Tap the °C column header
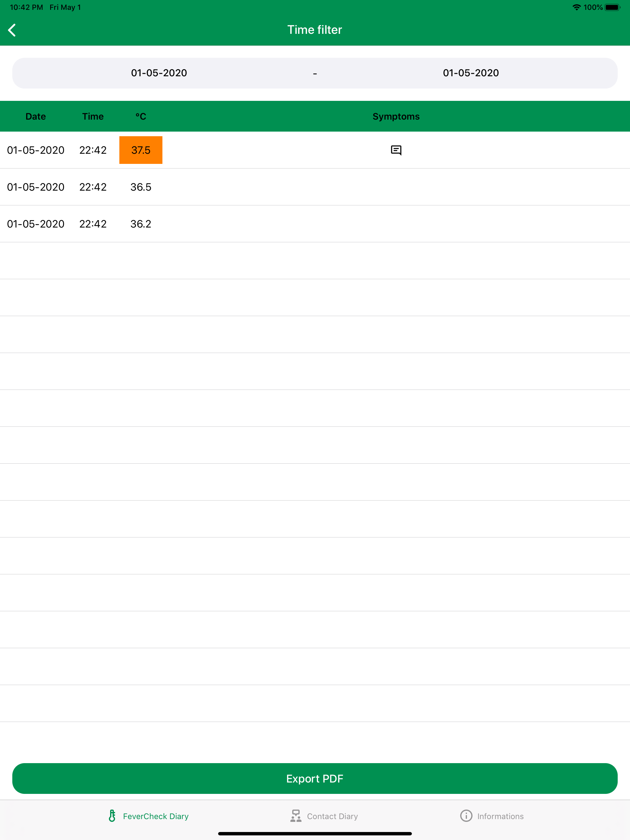This screenshot has width=630, height=840. point(141,116)
